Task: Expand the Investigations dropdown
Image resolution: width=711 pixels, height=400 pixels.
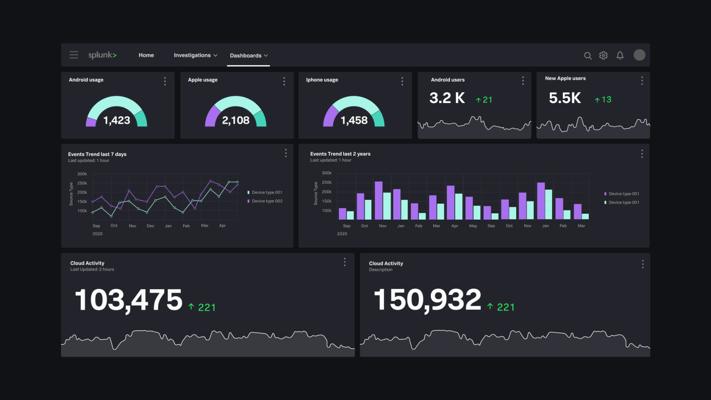Action: click(195, 55)
